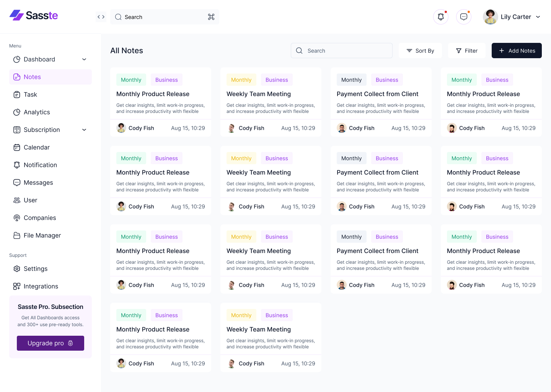
Task: Click the Companies icon in sidebar
Action: (17, 217)
